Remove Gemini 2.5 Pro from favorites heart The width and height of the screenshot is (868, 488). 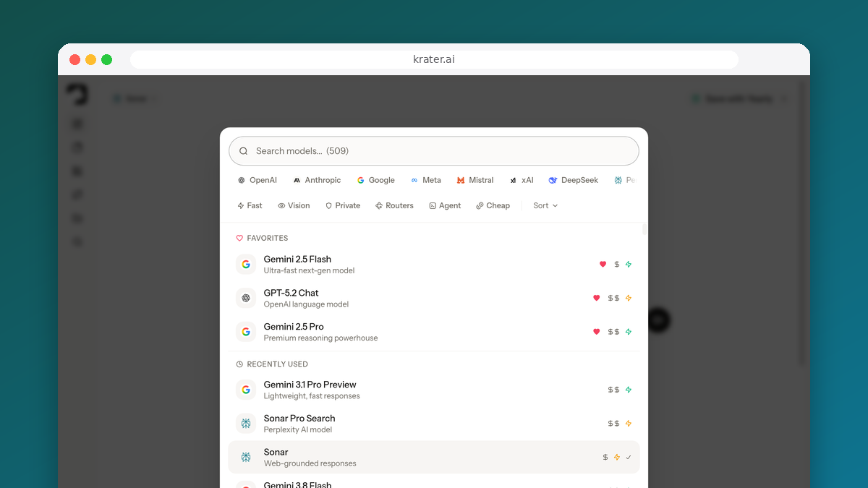(597, 332)
